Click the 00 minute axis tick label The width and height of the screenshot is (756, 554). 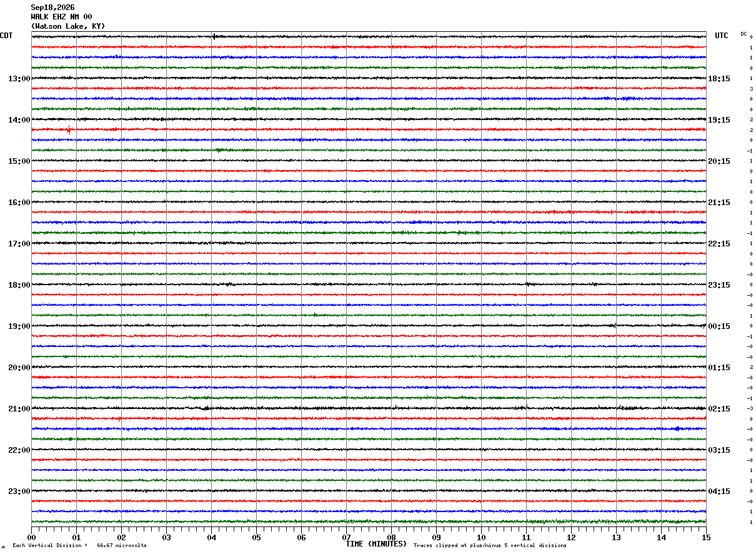pos(31,537)
